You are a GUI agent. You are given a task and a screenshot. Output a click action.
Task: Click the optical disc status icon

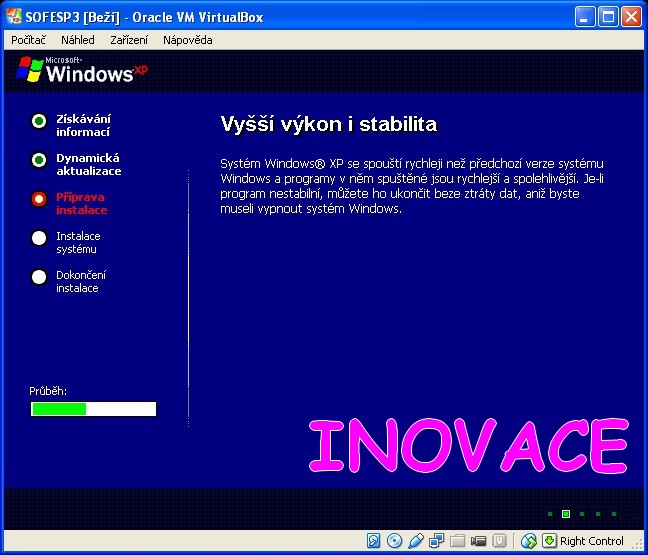tap(394, 541)
